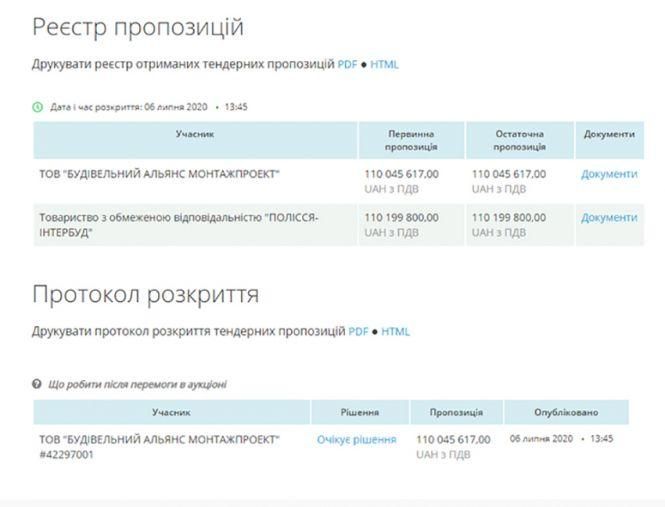The width and height of the screenshot is (665, 507).
Task: Select the 'Реєстр пропозицій' heading
Action: (x=138, y=27)
